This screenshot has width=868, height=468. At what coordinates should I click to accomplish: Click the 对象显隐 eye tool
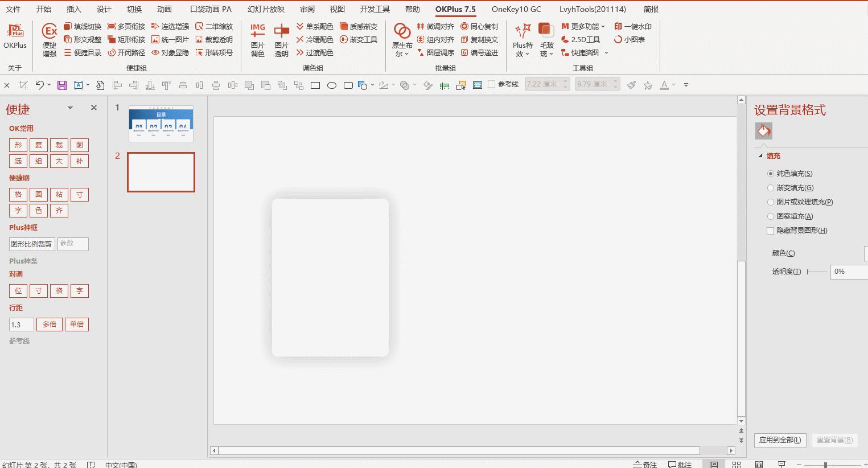(x=170, y=52)
